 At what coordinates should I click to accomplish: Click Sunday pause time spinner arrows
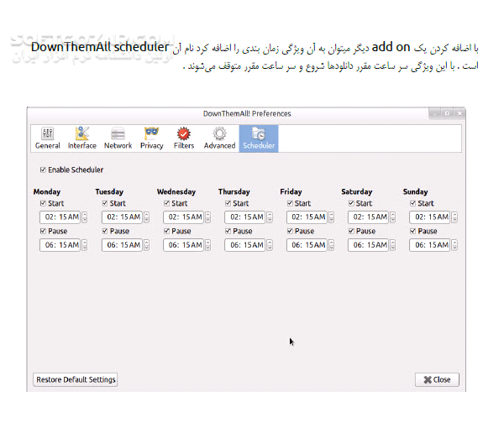pyautogui.click(x=454, y=245)
